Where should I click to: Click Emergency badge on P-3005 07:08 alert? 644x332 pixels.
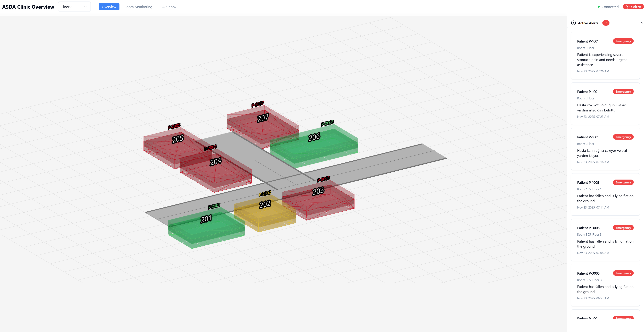623,228
